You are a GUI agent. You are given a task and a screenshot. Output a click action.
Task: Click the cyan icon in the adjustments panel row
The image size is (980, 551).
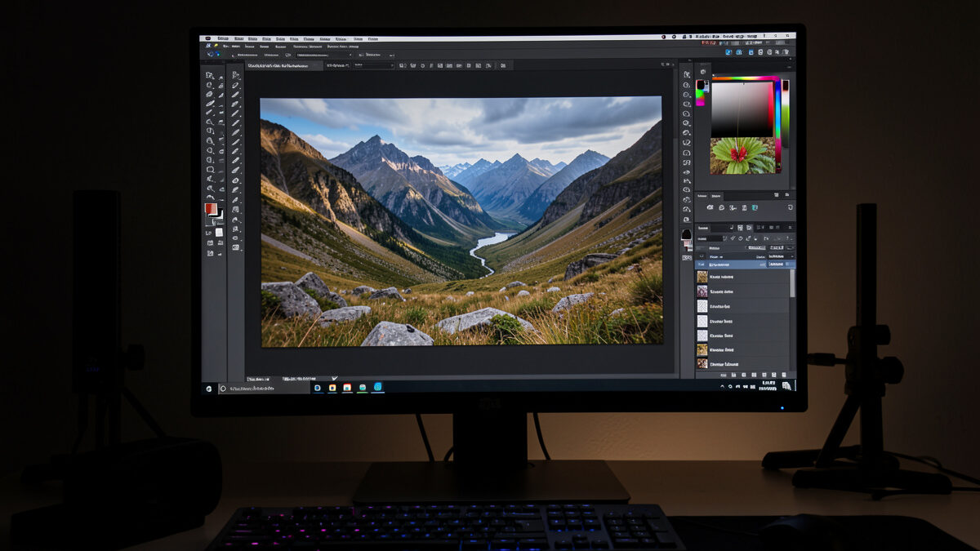tap(755, 207)
